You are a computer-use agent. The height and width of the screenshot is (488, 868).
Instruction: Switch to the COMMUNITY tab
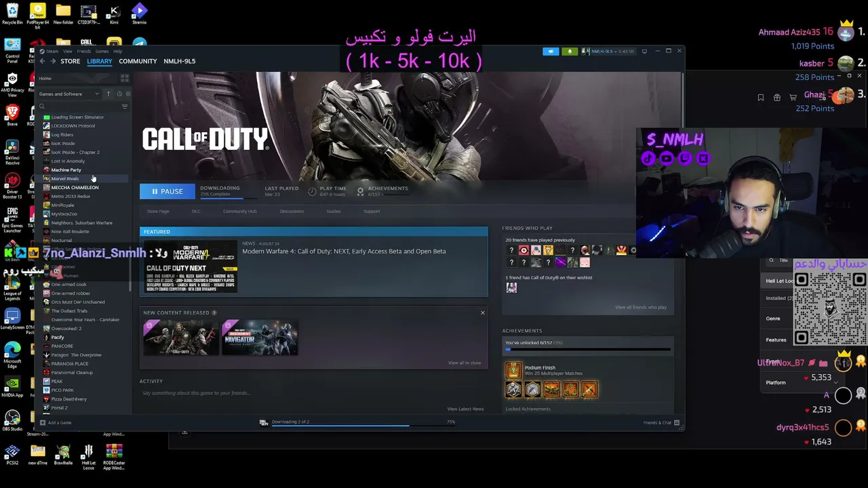(x=138, y=61)
